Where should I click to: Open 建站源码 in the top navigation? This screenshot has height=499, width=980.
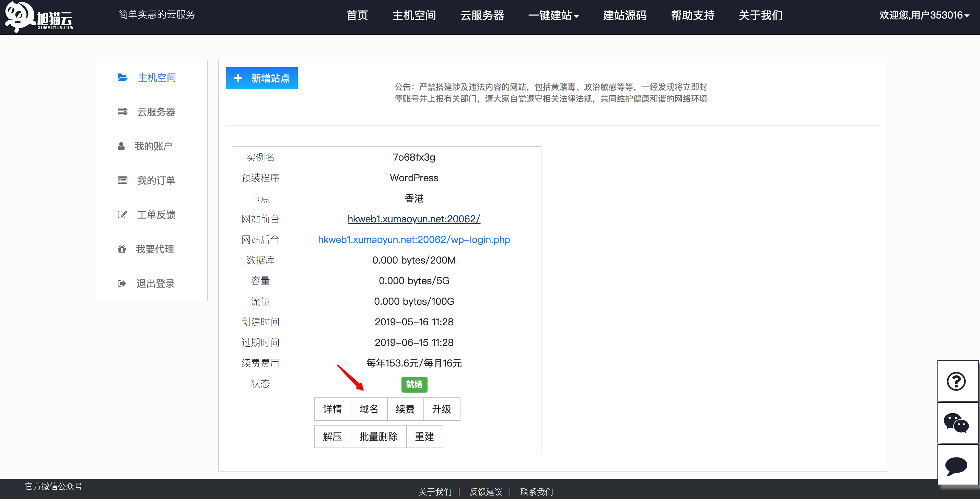625,15
